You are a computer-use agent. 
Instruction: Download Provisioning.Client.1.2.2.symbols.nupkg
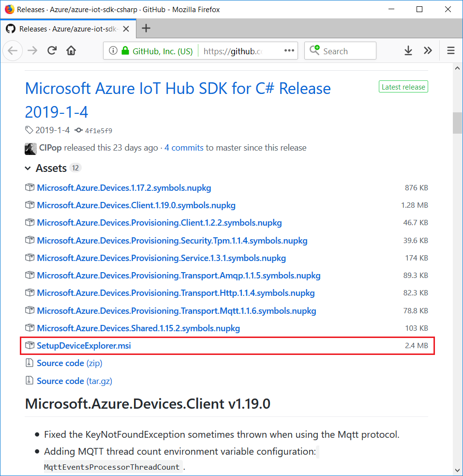(x=160, y=223)
